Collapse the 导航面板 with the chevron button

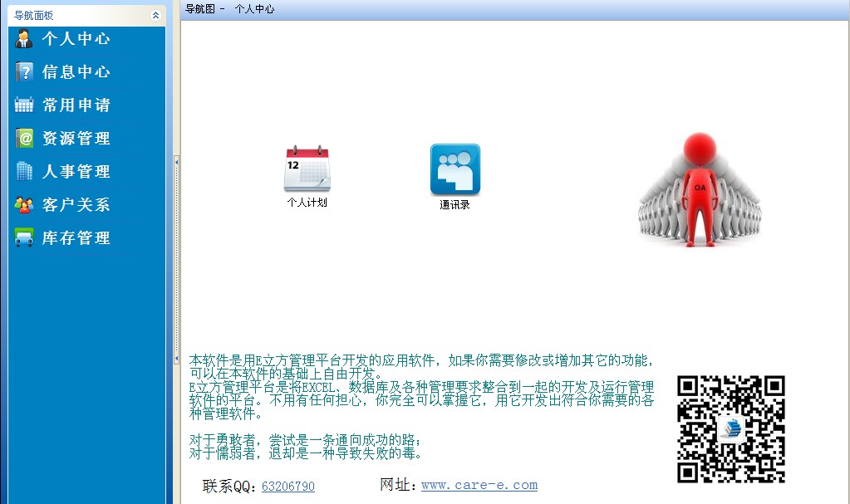[155, 15]
